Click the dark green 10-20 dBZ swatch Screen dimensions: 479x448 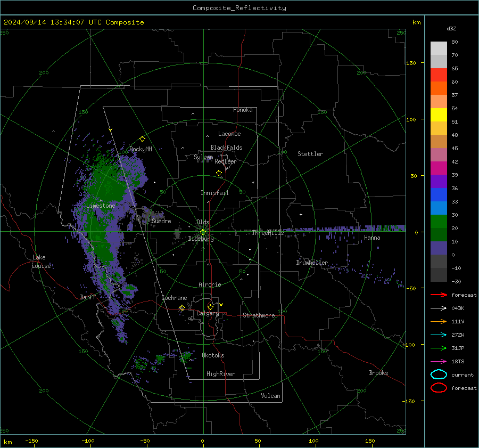click(x=439, y=235)
